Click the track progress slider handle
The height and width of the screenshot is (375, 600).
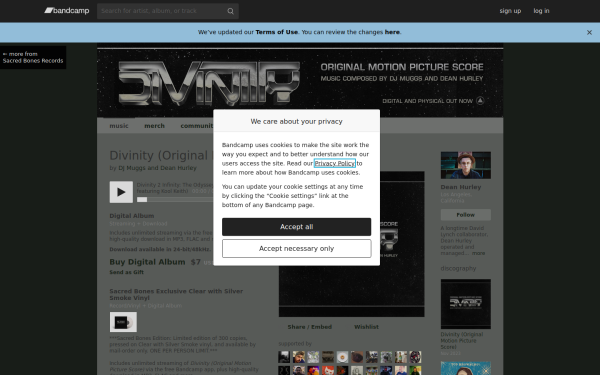(x=142, y=199)
